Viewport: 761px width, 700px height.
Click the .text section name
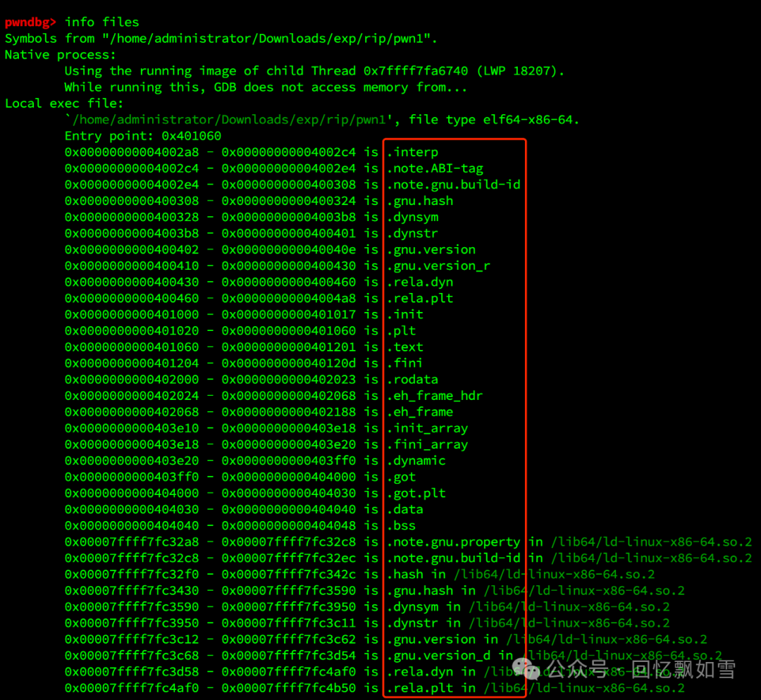[x=404, y=347]
